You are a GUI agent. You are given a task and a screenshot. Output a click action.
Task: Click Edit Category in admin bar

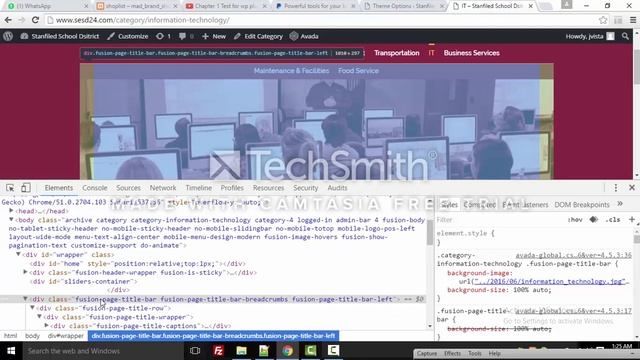click(258, 36)
